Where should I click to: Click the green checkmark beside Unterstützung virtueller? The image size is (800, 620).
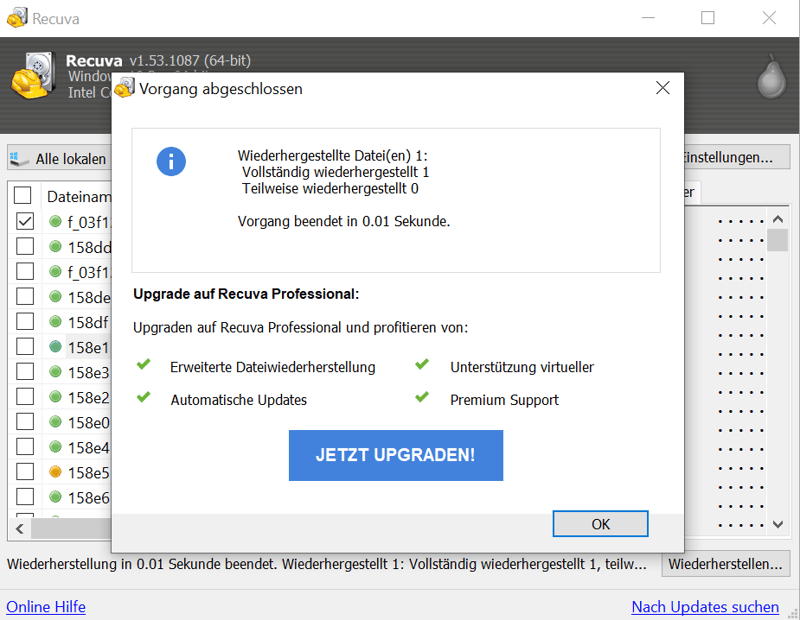(422, 364)
